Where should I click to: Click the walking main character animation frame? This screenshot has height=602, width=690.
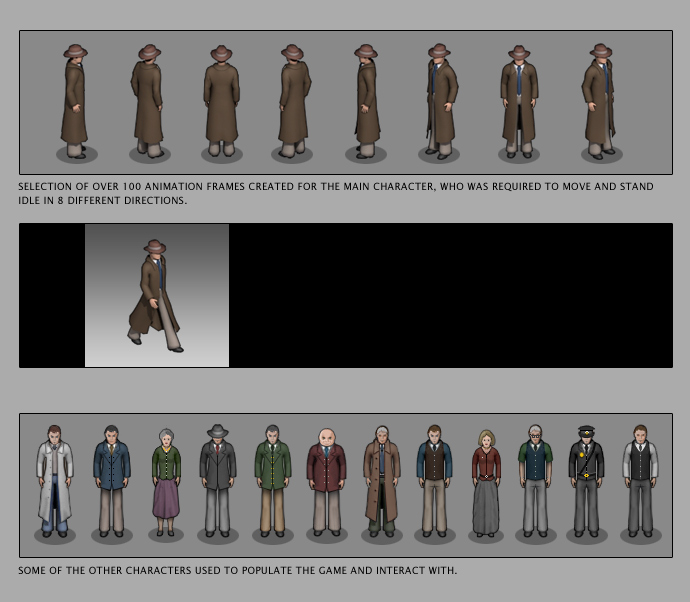click(x=155, y=296)
